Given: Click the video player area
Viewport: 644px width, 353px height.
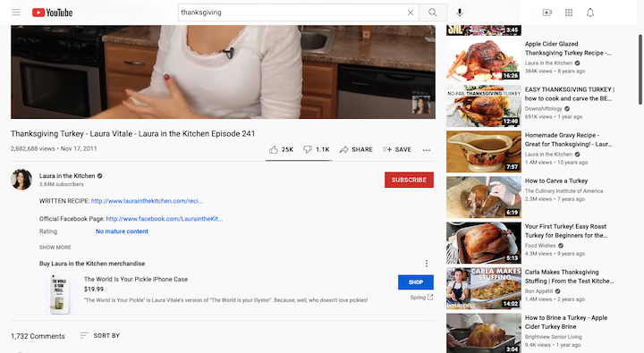Looking at the screenshot, I should pos(223,71).
